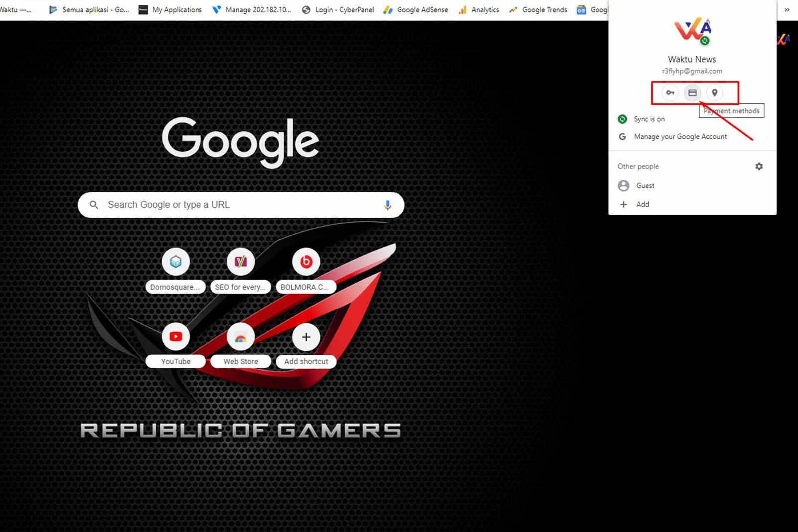Screen dimensions: 798x532
Task: Open the Web Store shortcut tile
Action: tap(241, 346)
